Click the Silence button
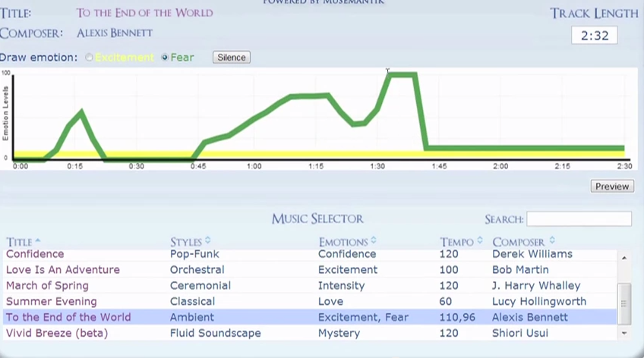644x358 pixels. pos(231,58)
